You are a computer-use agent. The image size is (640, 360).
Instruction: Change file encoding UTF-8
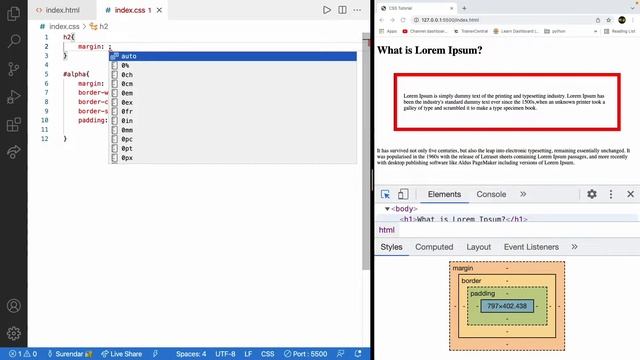(x=225, y=354)
